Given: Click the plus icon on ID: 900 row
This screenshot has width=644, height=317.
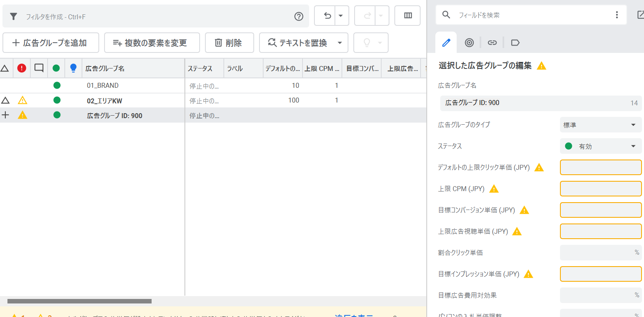Looking at the screenshot, I should click(5, 115).
